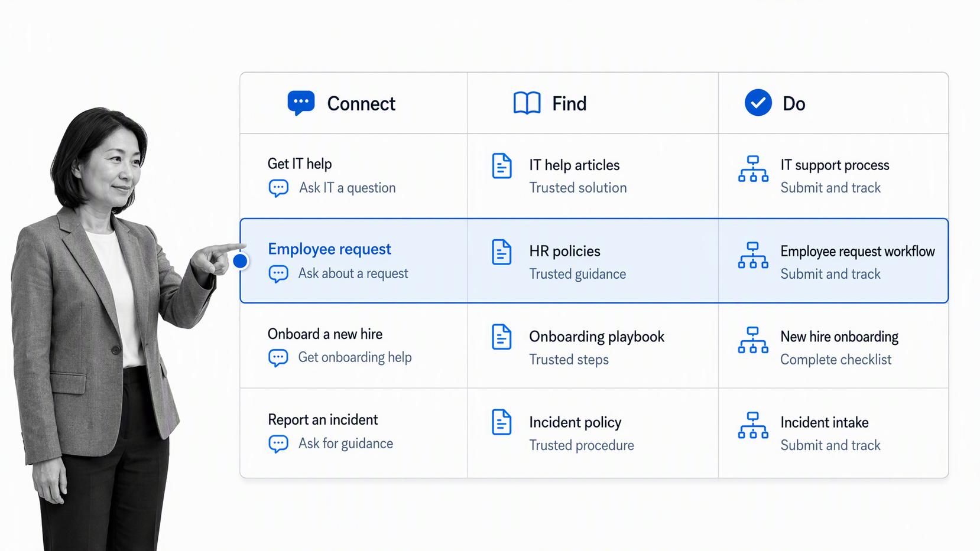This screenshot has width=980, height=551.
Task: Click workflow icon for New hire onboarding
Action: [753, 340]
